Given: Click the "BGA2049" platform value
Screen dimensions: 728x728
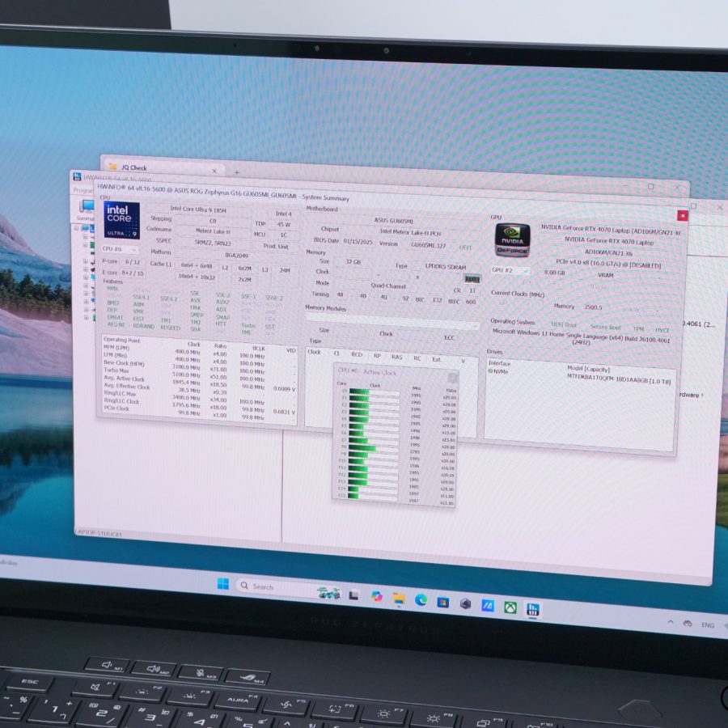Looking at the screenshot, I should (x=236, y=256).
